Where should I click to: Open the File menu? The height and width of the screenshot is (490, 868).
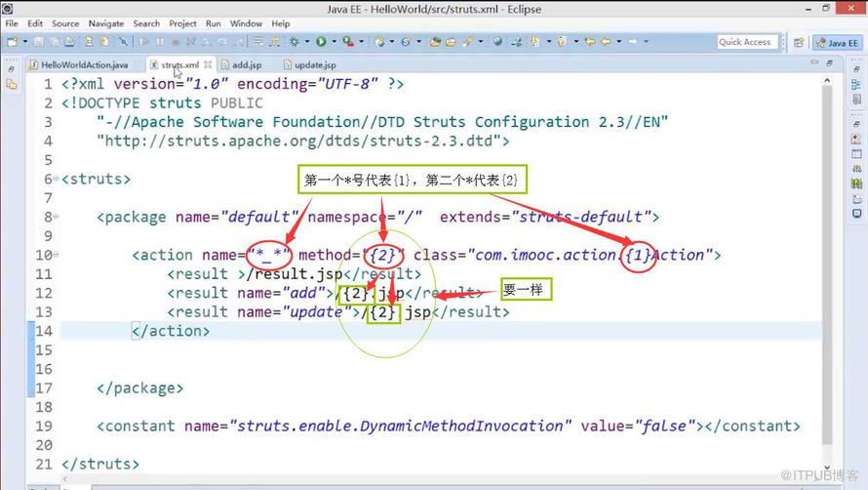12,23
